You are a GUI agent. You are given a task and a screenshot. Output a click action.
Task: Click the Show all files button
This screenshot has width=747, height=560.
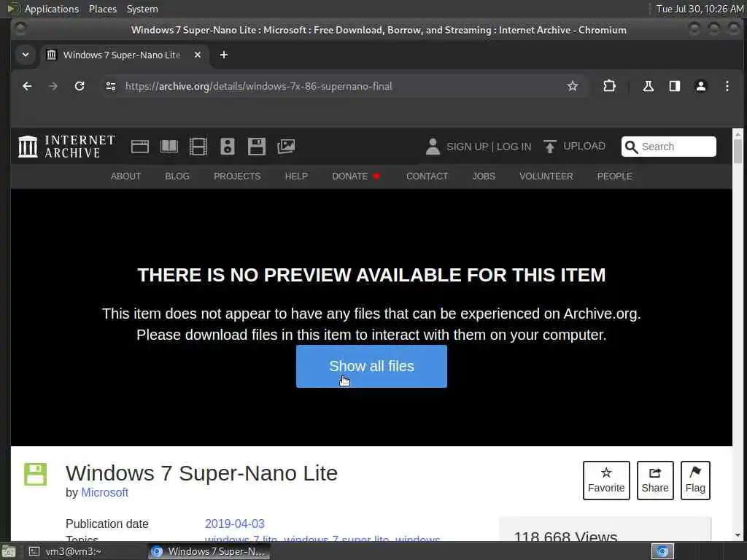pyautogui.click(x=371, y=366)
